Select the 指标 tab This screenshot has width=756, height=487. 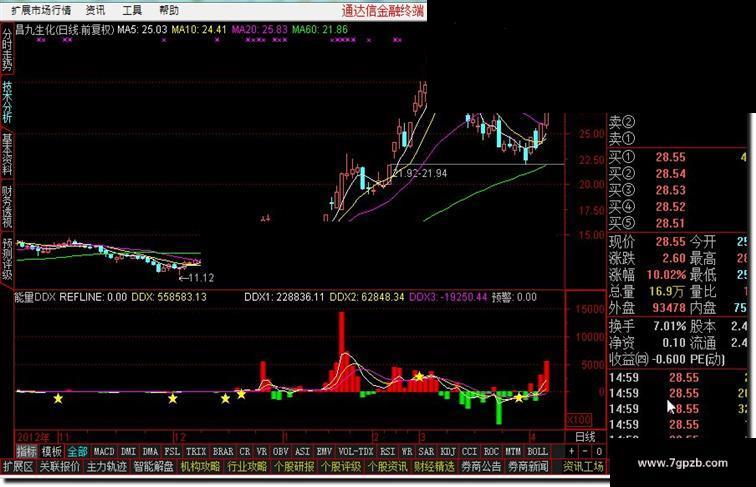click(x=27, y=452)
